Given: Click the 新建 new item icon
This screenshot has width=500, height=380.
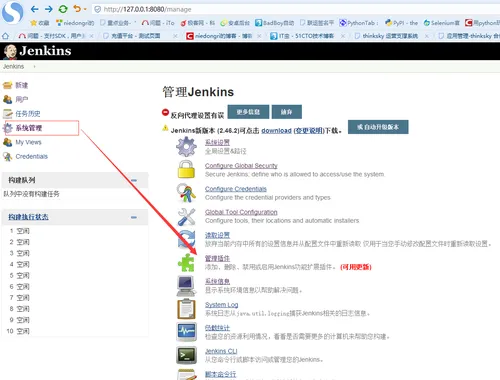Looking at the screenshot, I should click(x=7, y=85).
